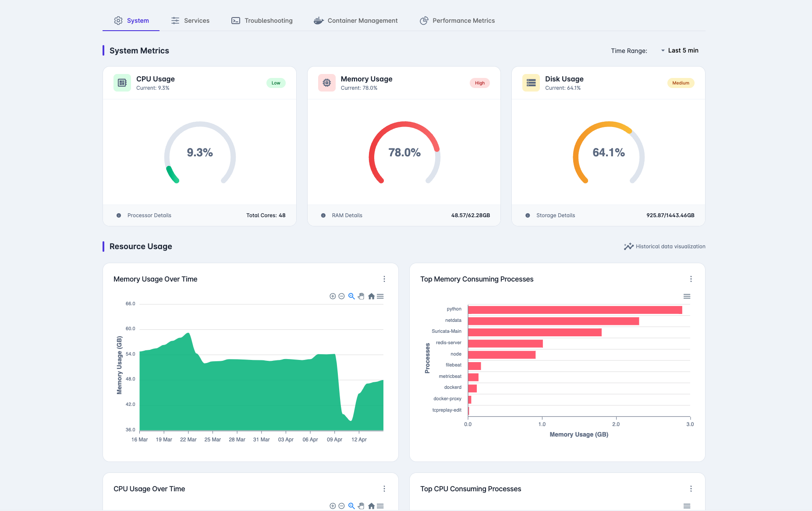Open hamburger menu of Top Memory Processes chart
Viewport: 812px width, 511px height.
[687, 296]
